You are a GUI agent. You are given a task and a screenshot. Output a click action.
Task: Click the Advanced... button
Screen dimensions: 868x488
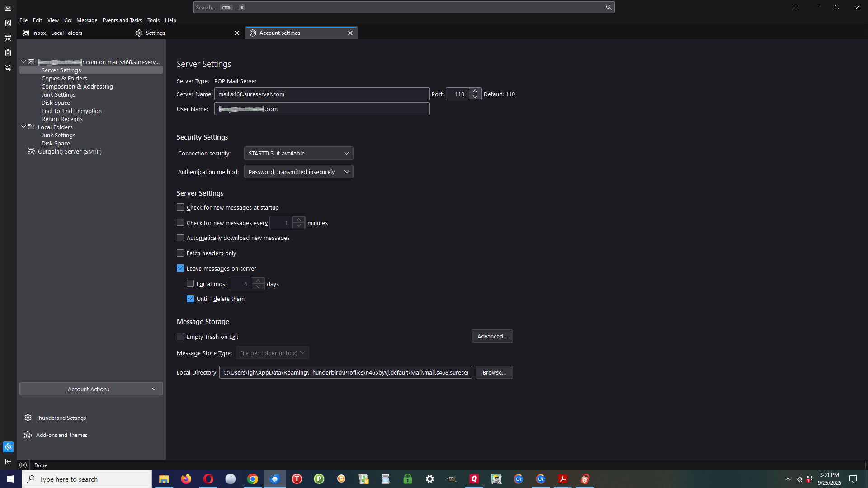(492, 336)
